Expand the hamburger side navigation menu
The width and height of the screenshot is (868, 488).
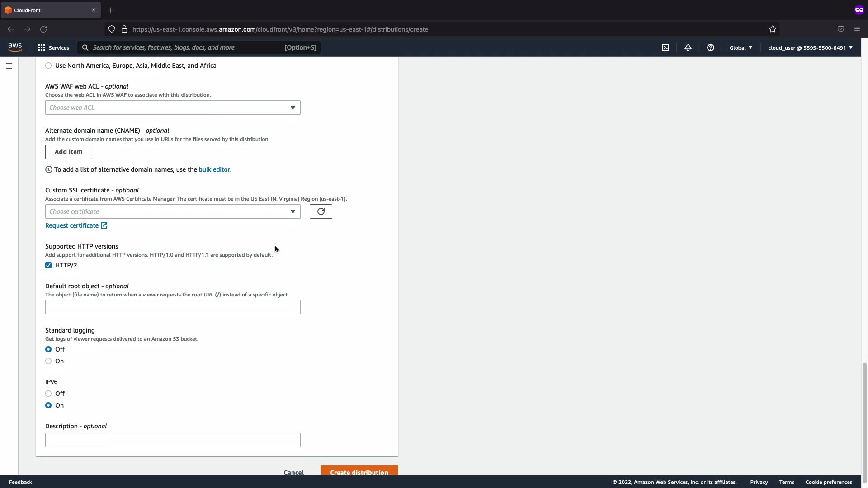[9, 66]
